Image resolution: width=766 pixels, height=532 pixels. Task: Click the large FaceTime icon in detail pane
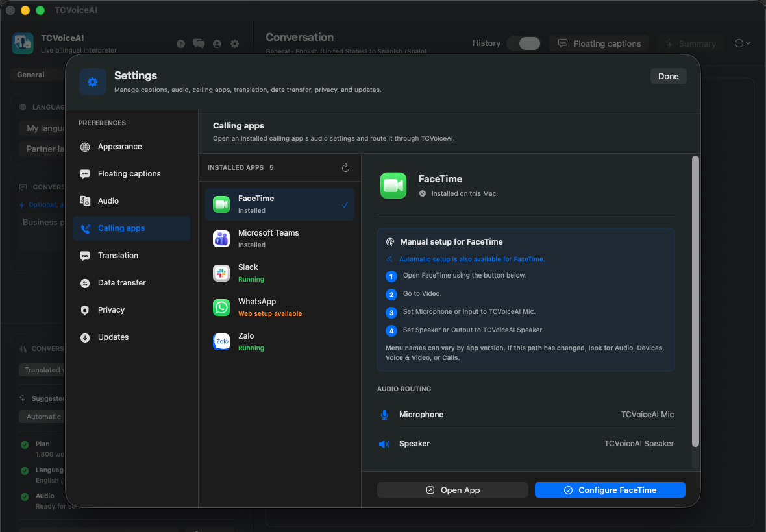(x=393, y=186)
